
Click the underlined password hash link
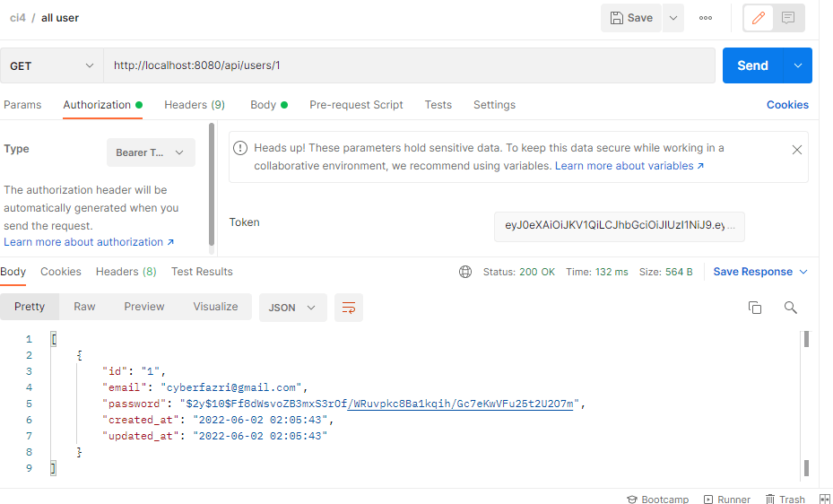coord(461,404)
